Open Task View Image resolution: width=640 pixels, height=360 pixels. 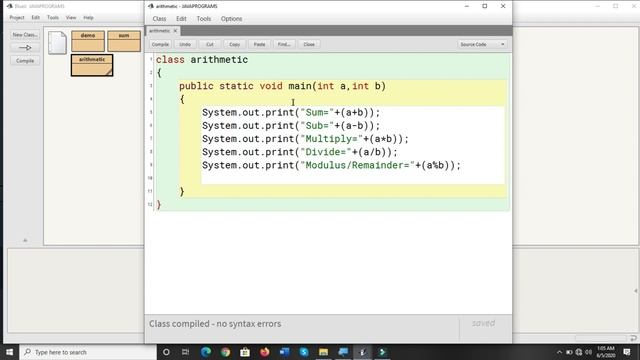click(x=185, y=352)
